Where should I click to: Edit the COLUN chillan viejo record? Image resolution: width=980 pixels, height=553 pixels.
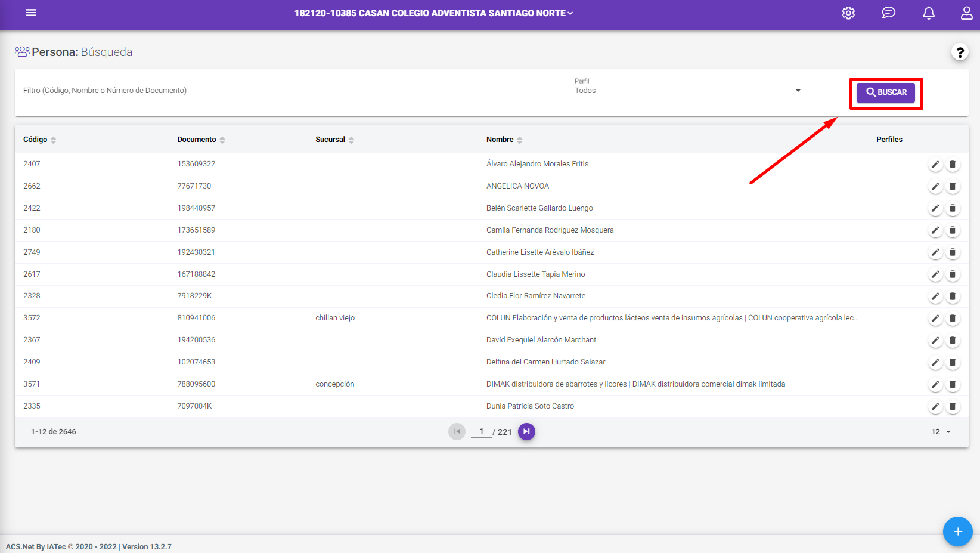[x=935, y=319]
